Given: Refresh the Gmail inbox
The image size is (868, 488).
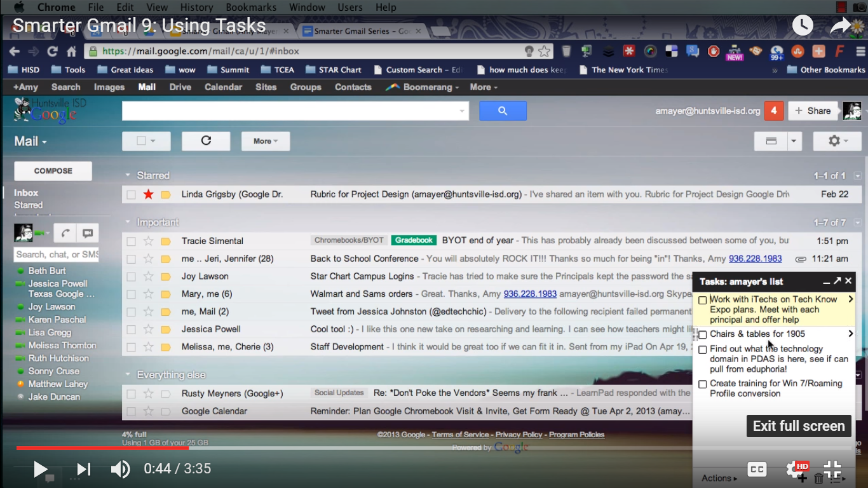Looking at the screenshot, I should pos(206,141).
